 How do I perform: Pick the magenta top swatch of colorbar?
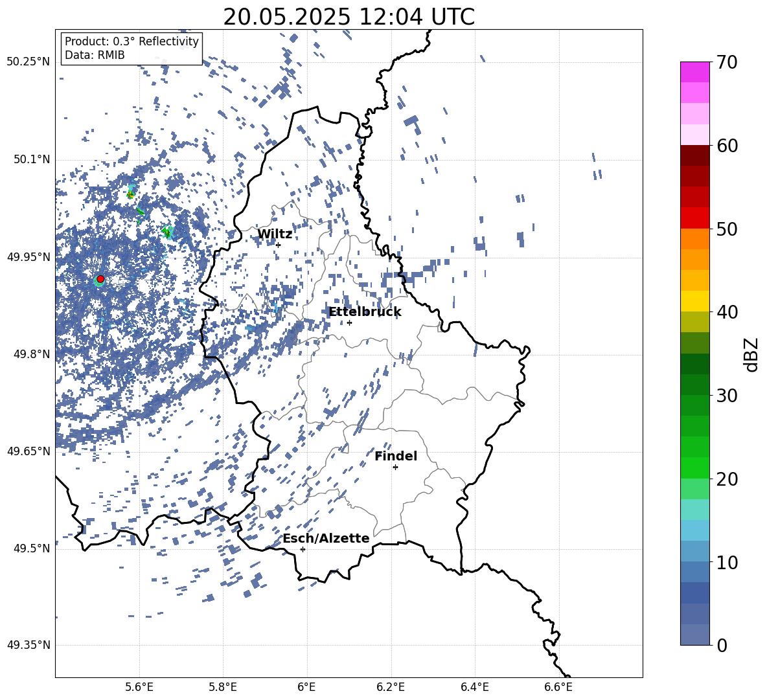tap(694, 72)
